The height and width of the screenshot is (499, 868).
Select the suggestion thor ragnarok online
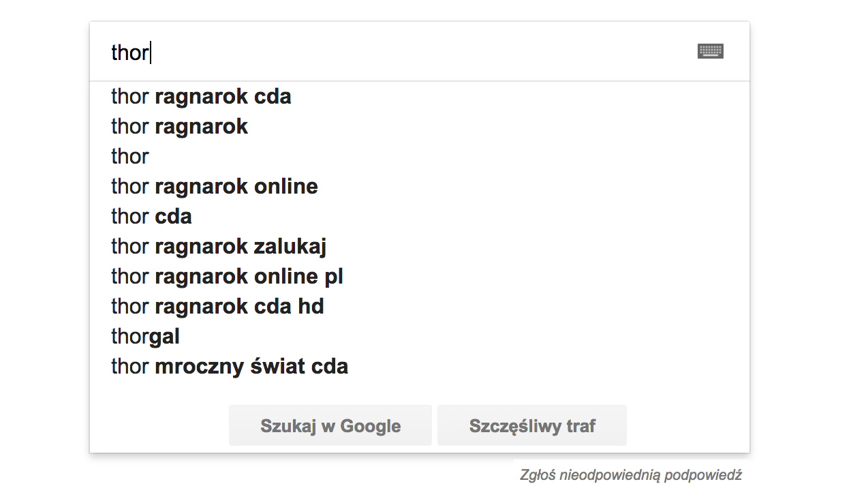pos(214,186)
